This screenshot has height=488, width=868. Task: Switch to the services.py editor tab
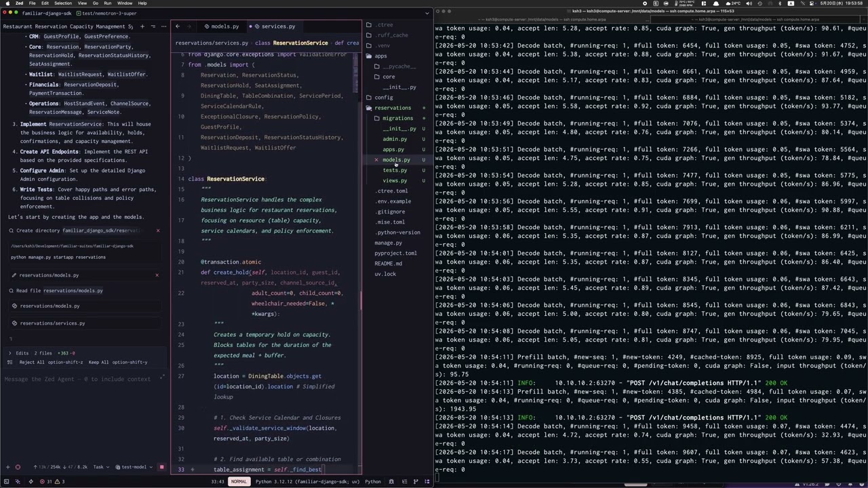pos(274,26)
